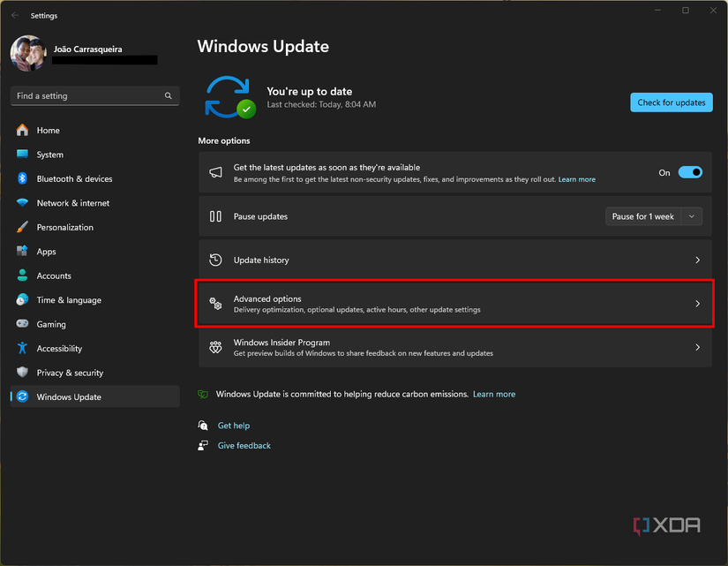Click the Accounts person icon
Viewport: 728px width, 566px height.
pyautogui.click(x=22, y=275)
